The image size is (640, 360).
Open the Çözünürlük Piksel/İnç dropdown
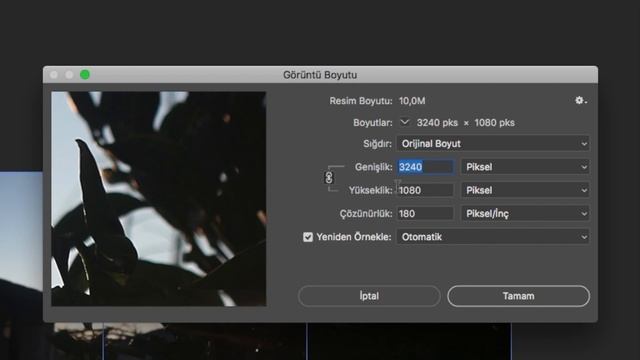[x=525, y=213]
